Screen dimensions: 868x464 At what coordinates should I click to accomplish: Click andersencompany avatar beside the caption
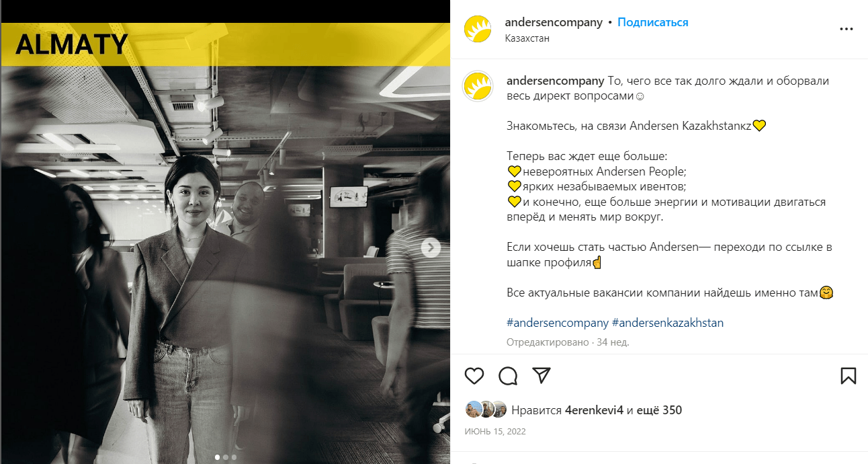(x=478, y=87)
